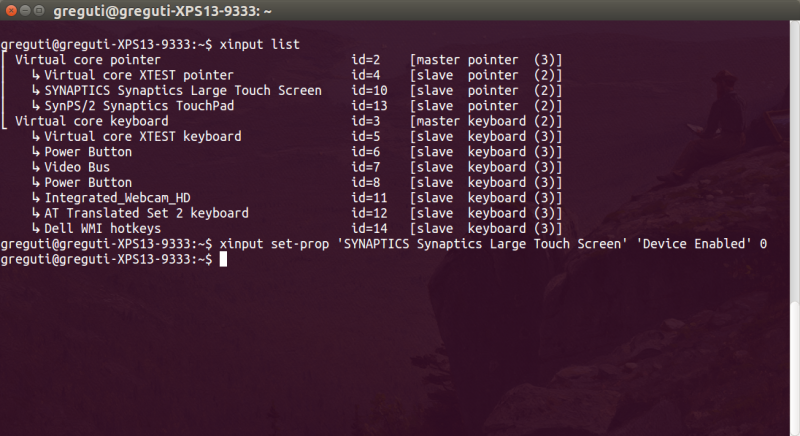Select 'SYNAPTICS Synaptics Large Touch Screen' in the list
Image resolution: width=800 pixels, height=436 pixels.
point(183,90)
